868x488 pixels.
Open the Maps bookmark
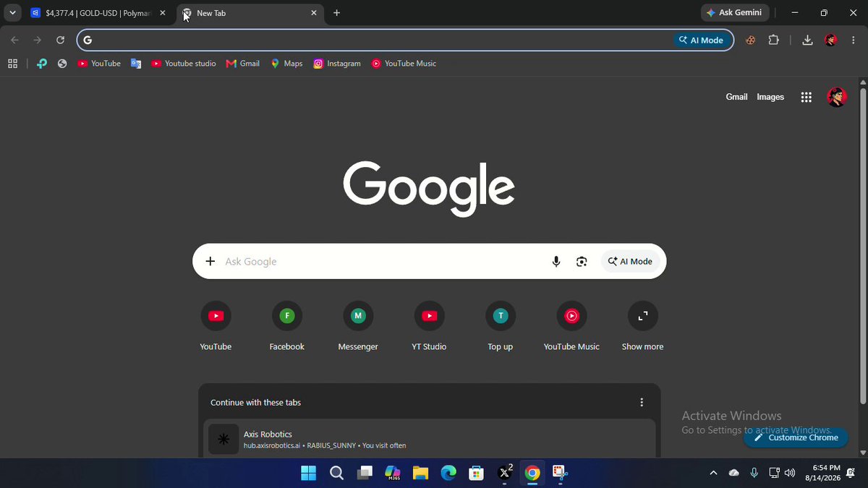pos(286,64)
